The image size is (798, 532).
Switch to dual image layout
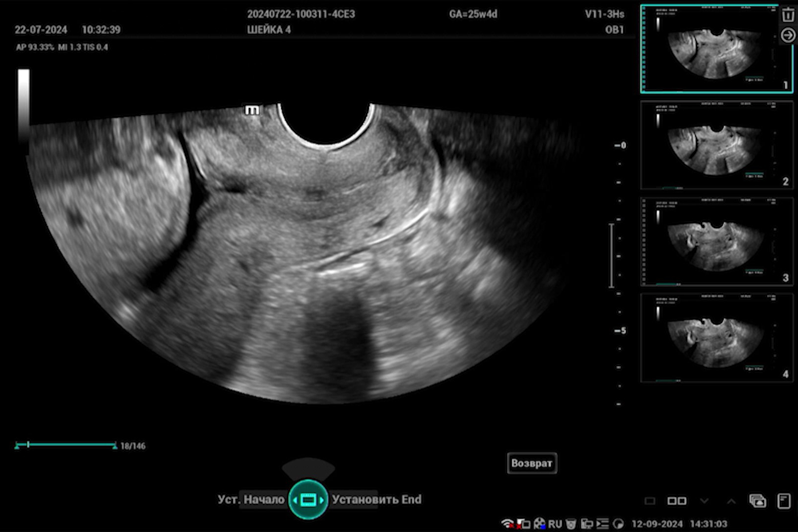[x=676, y=501]
